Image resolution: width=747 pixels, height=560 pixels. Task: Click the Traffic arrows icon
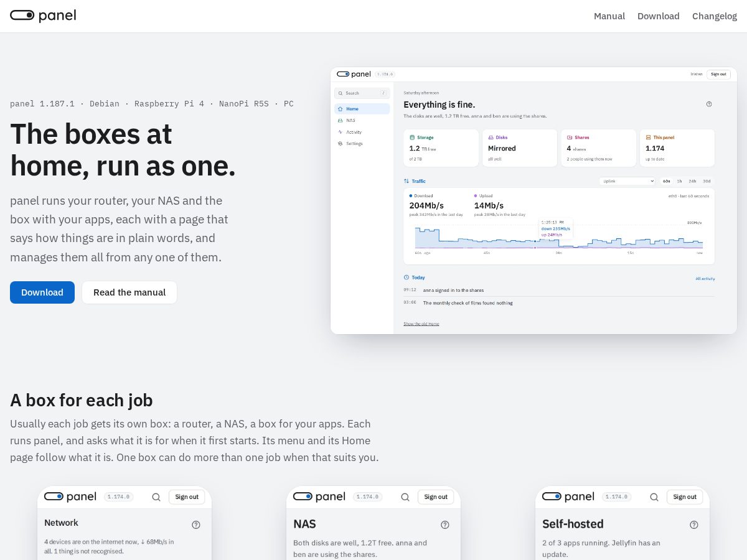[x=406, y=181]
